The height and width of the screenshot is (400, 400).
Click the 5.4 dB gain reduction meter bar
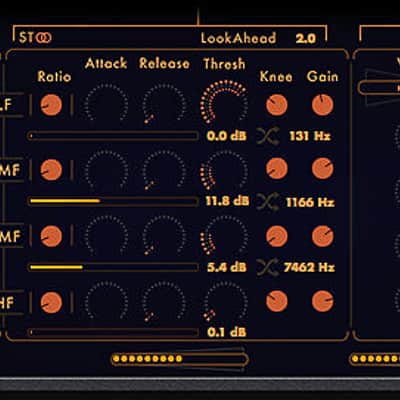pyautogui.click(x=113, y=267)
